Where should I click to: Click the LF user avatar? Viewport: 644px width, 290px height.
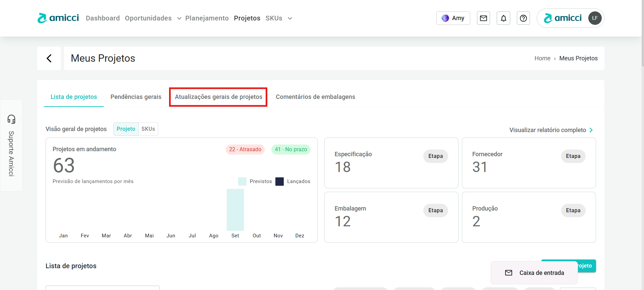click(x=595, y=18)
